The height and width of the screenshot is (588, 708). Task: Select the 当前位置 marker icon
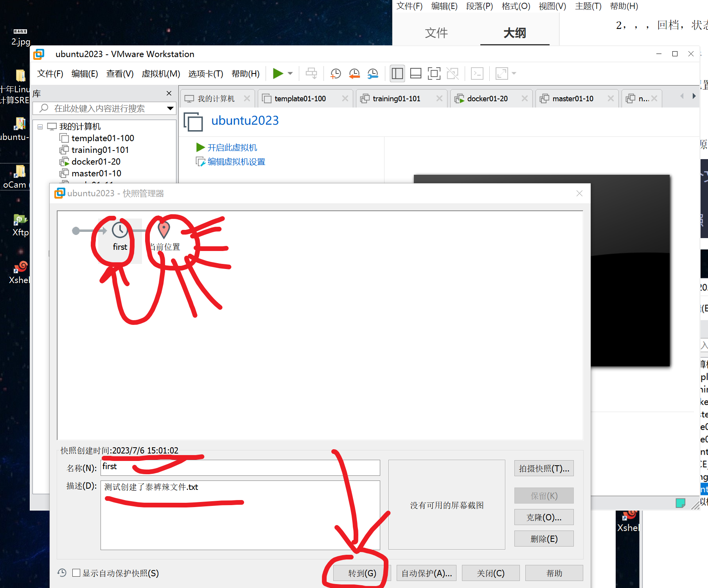164,230
